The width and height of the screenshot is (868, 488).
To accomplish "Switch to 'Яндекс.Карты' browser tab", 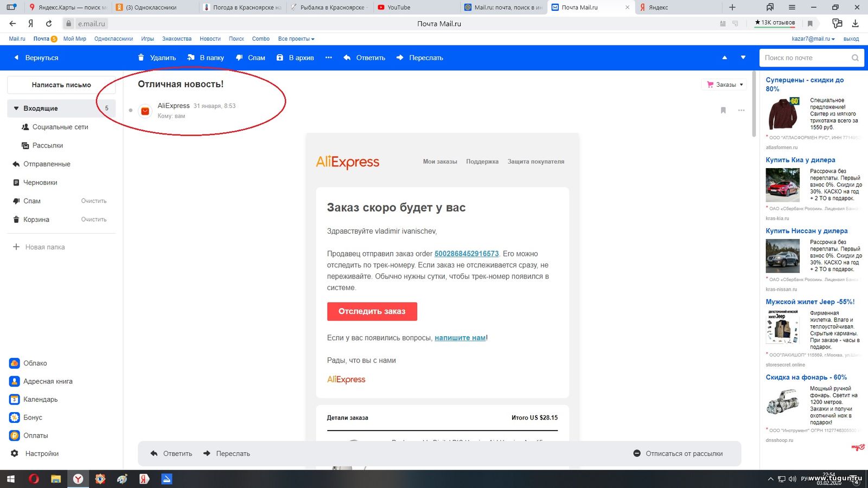I will click(67, 8).
